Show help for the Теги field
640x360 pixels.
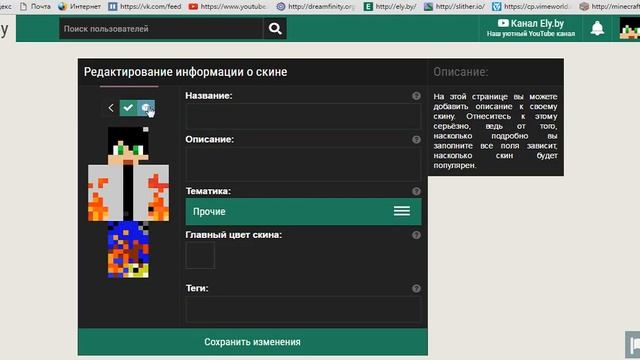(416, 289)
